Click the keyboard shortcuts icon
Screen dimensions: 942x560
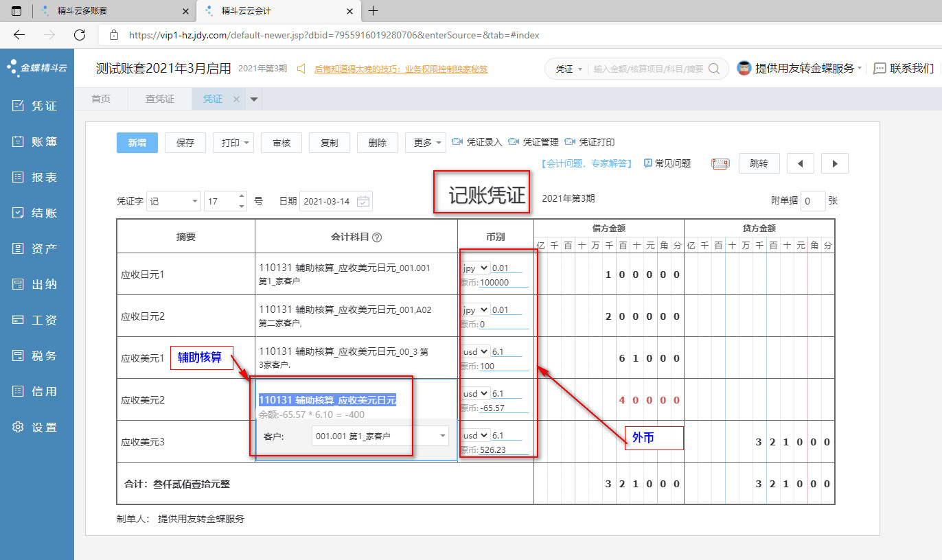[x=720, y=163]
